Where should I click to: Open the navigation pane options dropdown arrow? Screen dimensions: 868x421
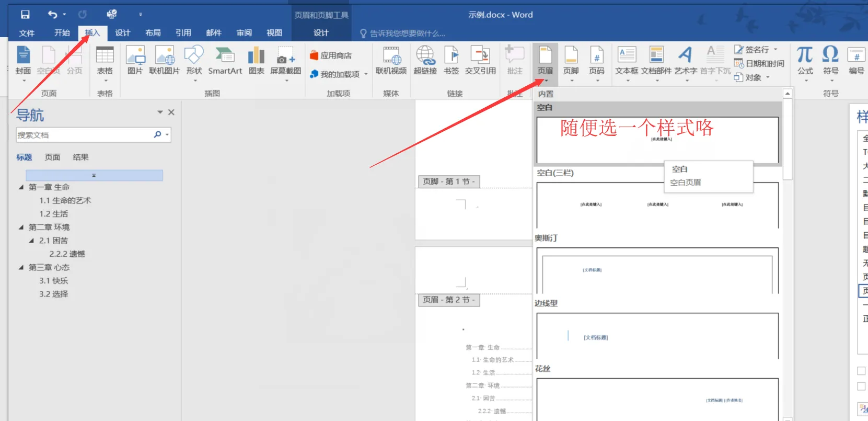(x=160, y=112)
